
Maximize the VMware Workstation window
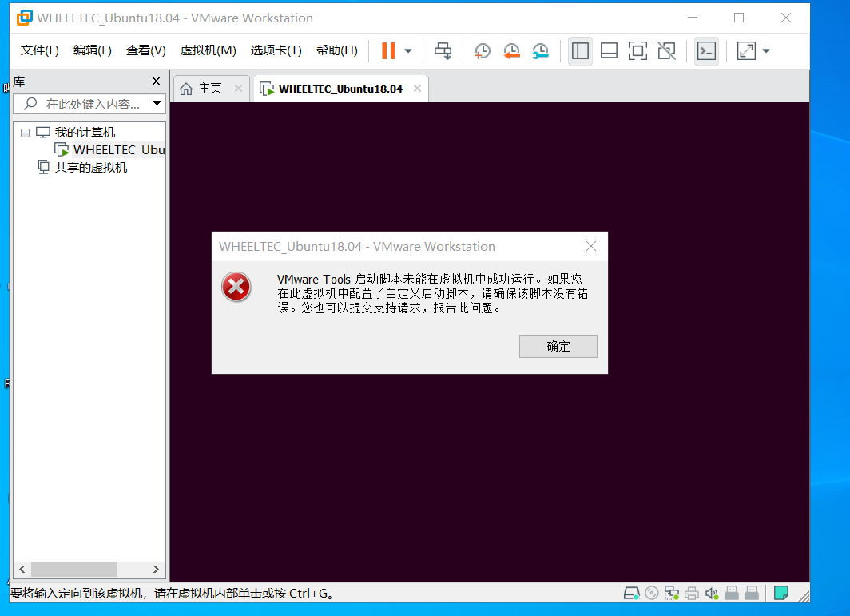coord(739,18)
